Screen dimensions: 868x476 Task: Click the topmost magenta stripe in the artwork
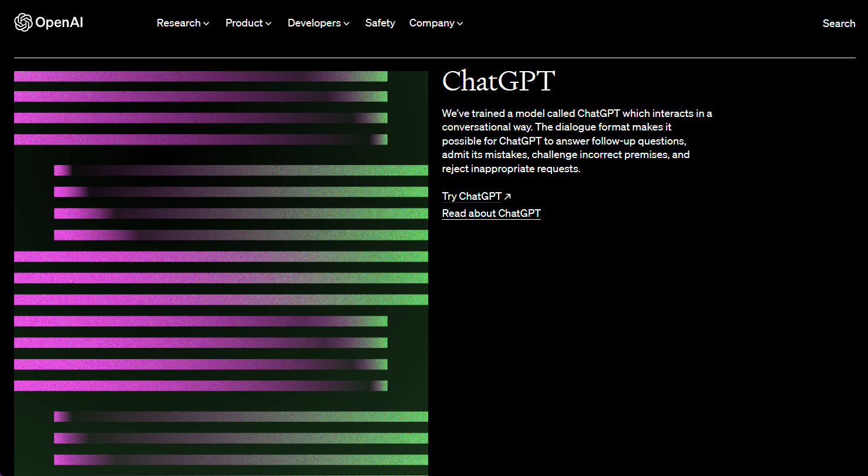[176, 76]
